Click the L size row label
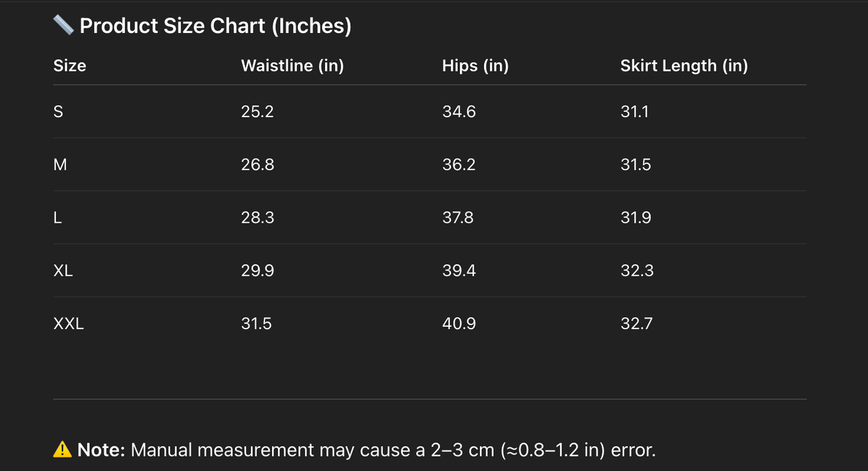 [x=58, y=217]
